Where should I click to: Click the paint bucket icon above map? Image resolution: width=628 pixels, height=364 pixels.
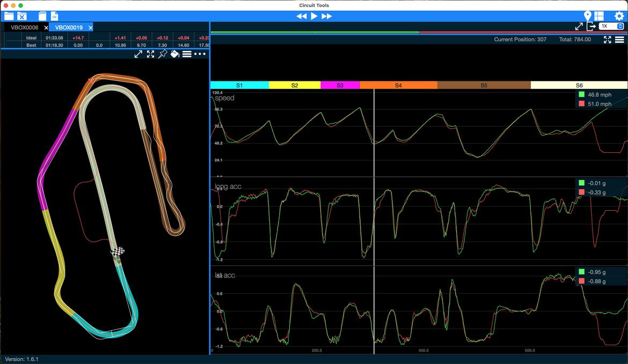(175, 54)
